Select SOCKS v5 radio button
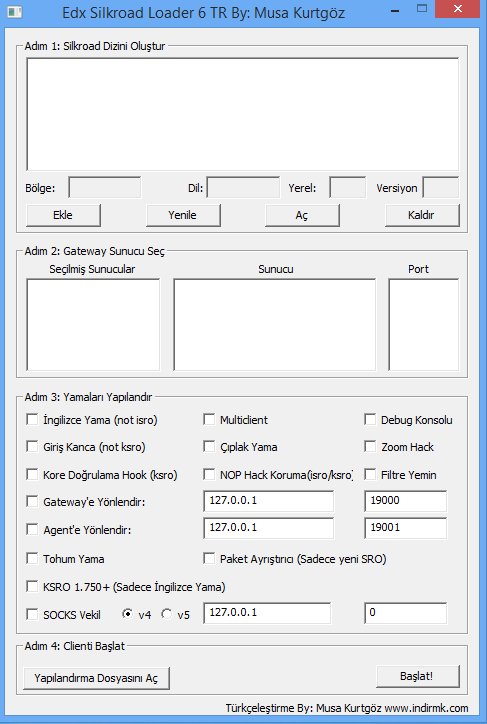The width and height of the screenshot is (487, 724). [166, 614]
